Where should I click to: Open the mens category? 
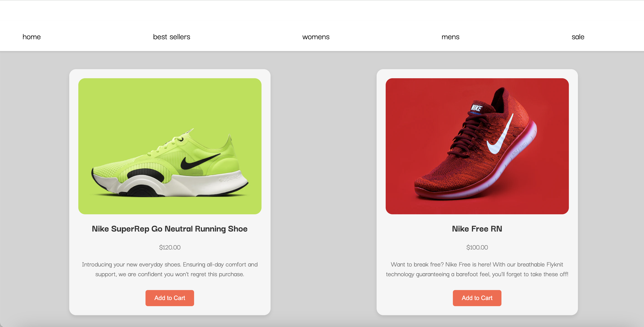pos(450,37)
